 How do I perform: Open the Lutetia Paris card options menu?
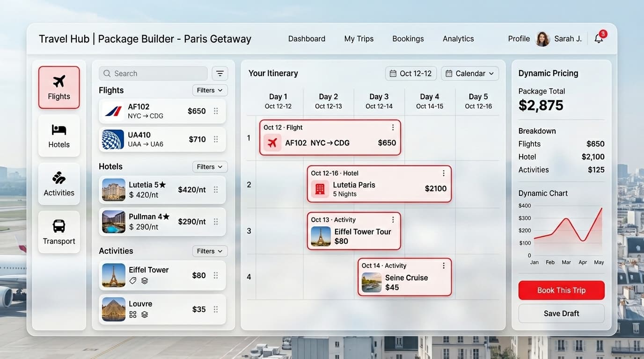tap(443, 173)
